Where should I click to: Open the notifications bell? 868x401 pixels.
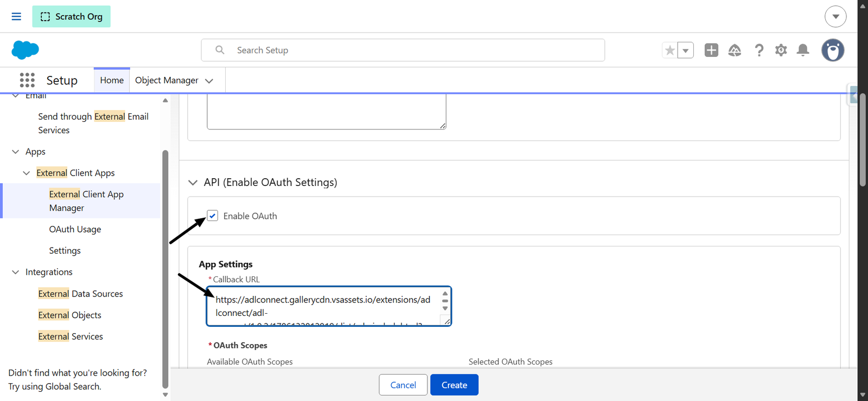click(x=803, y=50)
